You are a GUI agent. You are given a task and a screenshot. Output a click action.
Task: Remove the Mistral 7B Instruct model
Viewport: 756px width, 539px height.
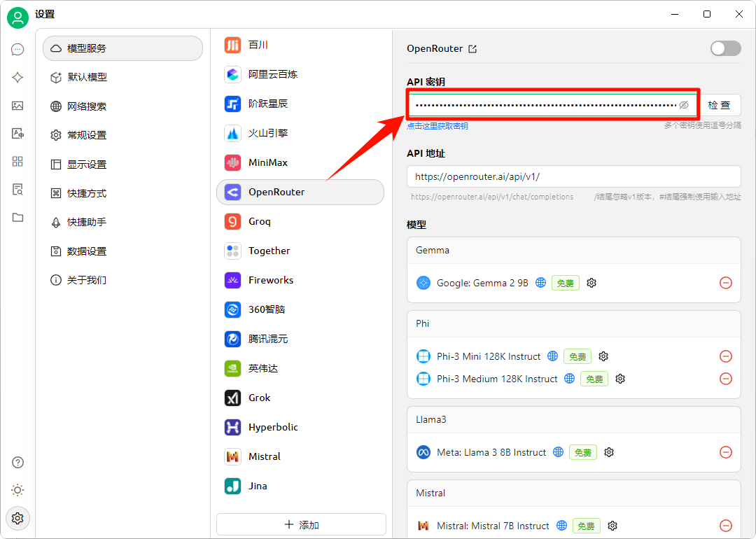point(726,526)
